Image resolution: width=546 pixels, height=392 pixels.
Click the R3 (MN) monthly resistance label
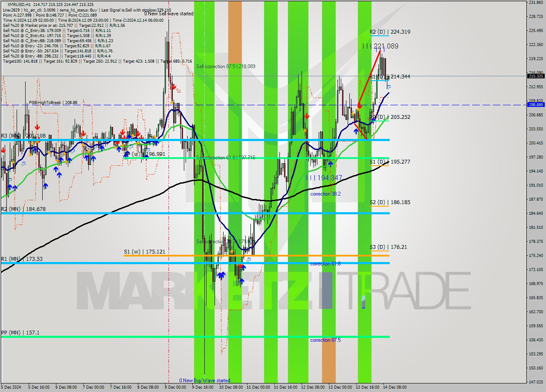(23, 136)
